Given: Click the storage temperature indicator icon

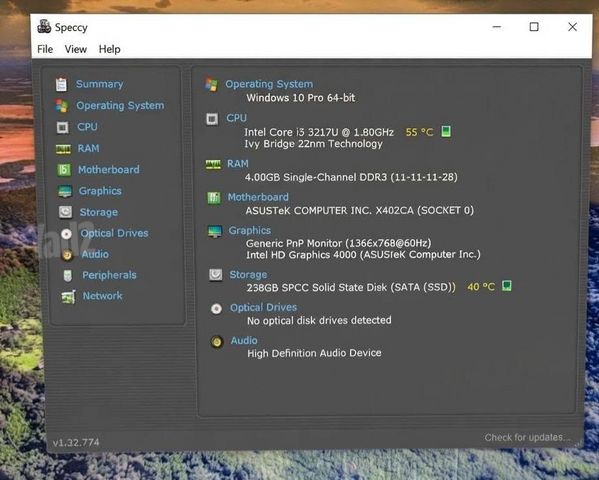Looking at the screenshot, I should (x=507, y=285).
